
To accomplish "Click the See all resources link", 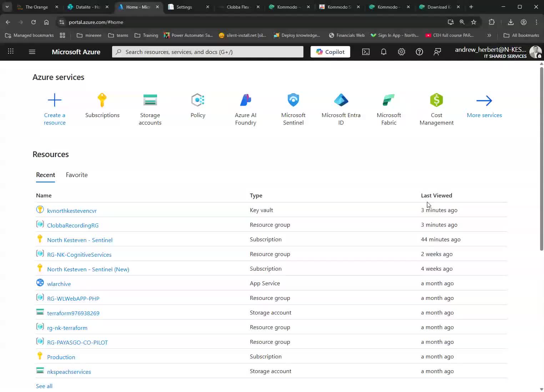I will (44, 386).
